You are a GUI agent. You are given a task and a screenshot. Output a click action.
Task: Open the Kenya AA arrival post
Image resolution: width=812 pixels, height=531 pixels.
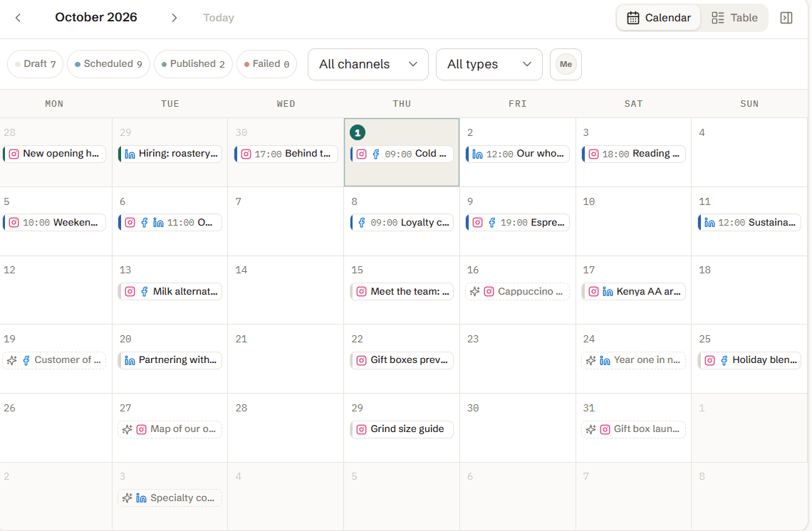(633, 291)
